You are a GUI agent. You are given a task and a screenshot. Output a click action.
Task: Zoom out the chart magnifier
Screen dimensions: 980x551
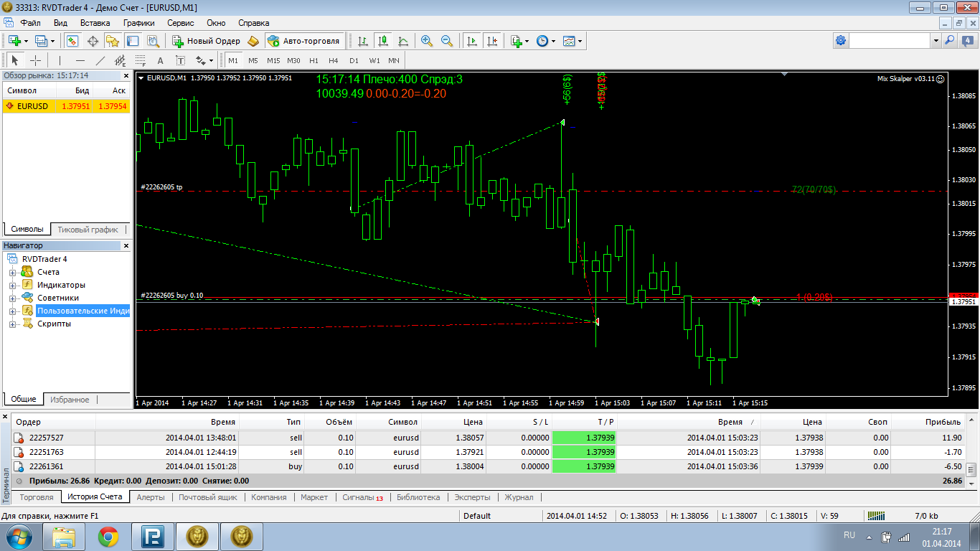tap(447, 41)
